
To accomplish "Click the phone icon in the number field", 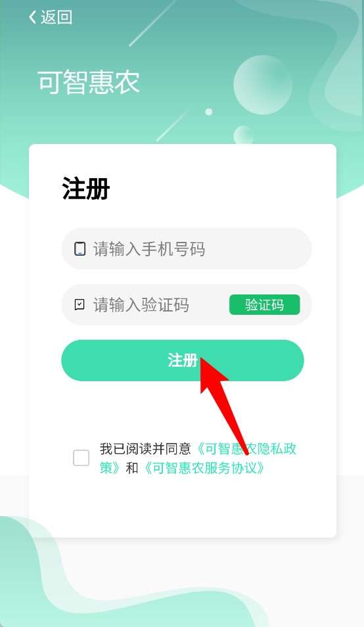I will tap(80, 248).
